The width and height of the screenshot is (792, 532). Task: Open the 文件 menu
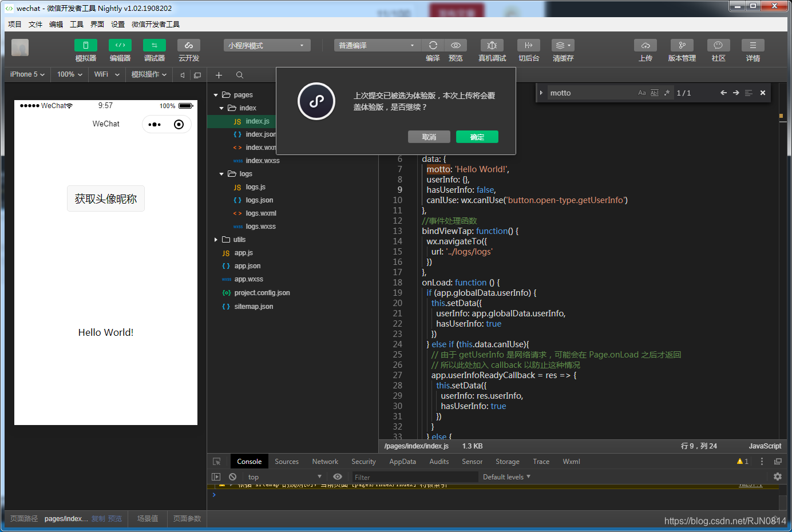pos(35,24)
